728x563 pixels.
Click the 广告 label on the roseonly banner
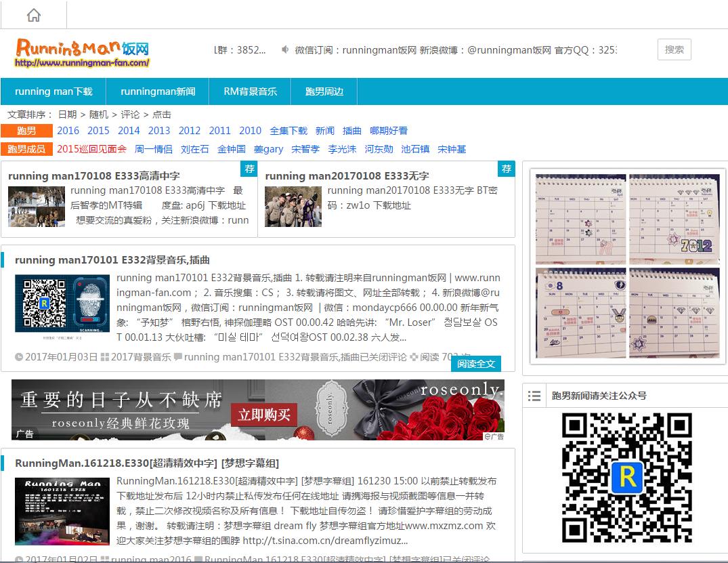coord(24,434)
